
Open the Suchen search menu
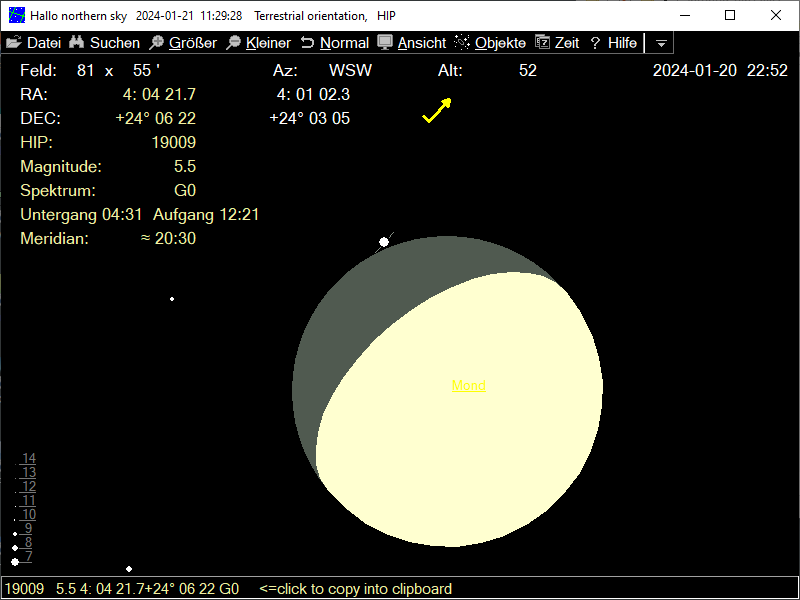click(x=104, y=43)
